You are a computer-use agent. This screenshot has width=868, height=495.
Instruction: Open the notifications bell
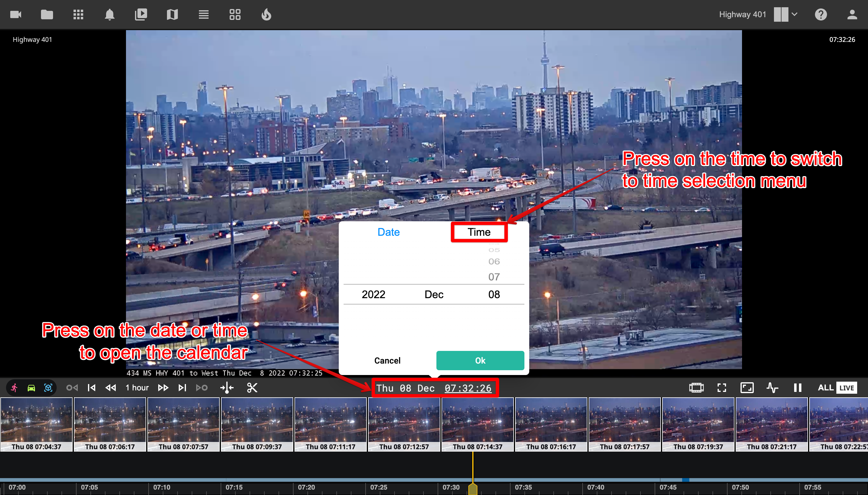point(109,14)
